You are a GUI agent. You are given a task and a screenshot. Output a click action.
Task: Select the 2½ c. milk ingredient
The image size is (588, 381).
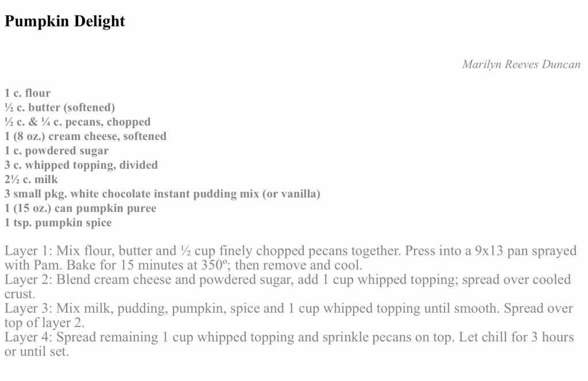pyautogui.click(x=31, y=179)
